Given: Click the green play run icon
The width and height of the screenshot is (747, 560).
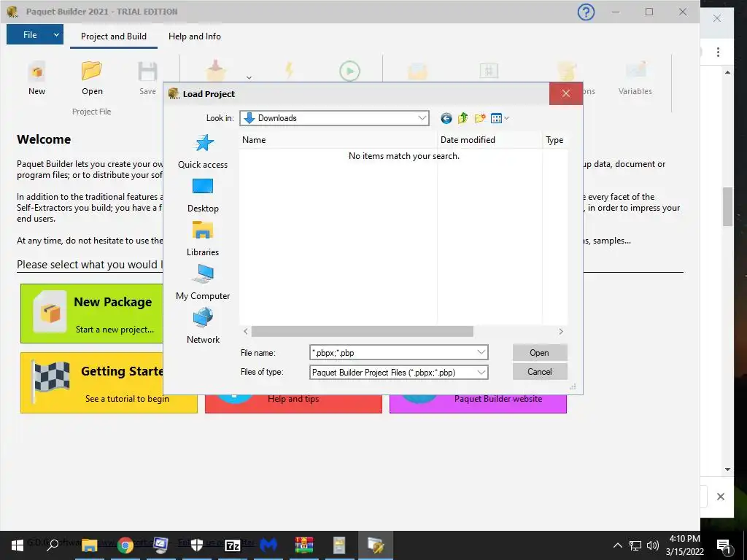Looking at the screenshot, I should [x=349, y=71].
